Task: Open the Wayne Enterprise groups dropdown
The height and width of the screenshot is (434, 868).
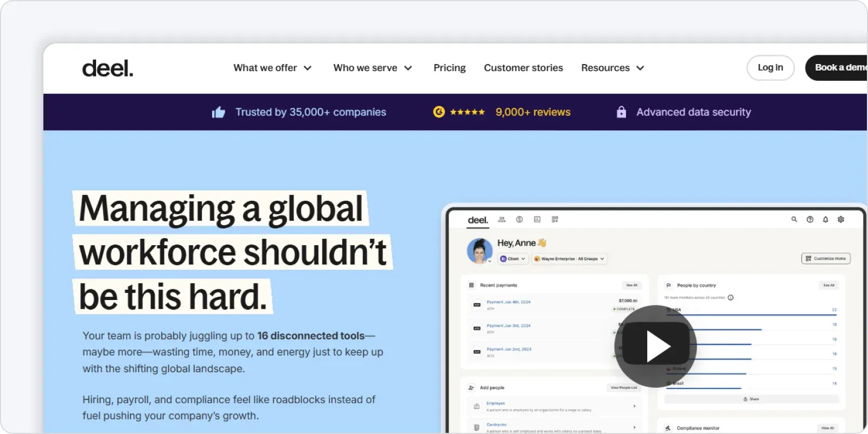Action: coord(569,259)
